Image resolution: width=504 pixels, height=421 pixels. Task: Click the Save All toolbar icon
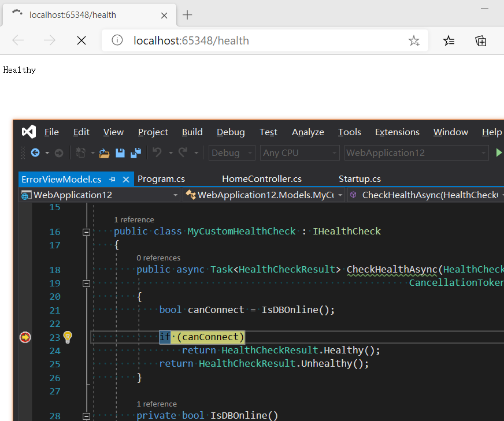click(x=136, y=153)
